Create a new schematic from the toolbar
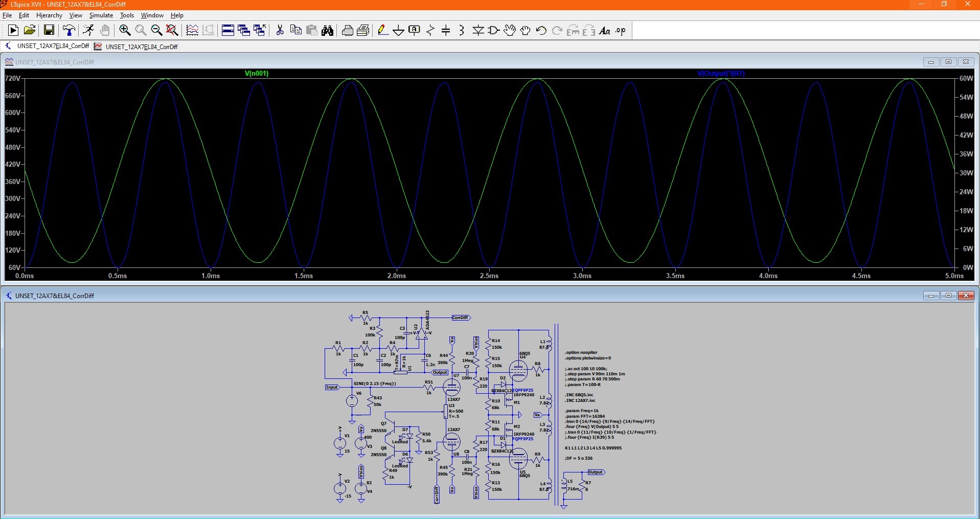Image resolution: width=980 pixels, height=519 pixels. [x=13, y=31]
